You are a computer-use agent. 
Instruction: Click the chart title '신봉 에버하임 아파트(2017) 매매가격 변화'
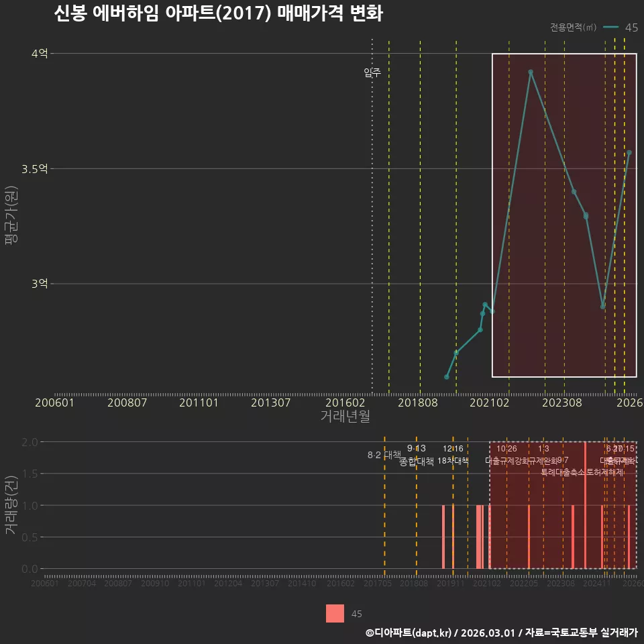[x=219, y=13]
